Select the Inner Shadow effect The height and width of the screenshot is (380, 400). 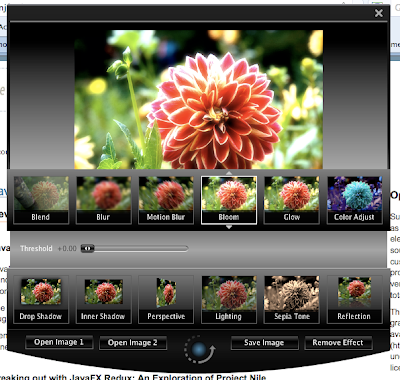(104, 299)
